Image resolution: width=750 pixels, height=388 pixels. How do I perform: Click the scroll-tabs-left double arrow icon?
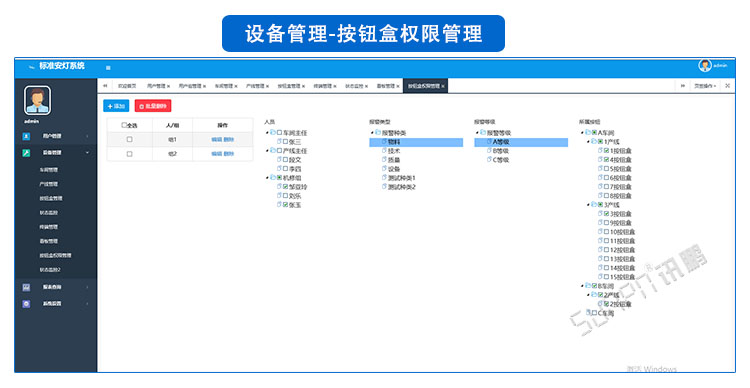tap(105, 86)
